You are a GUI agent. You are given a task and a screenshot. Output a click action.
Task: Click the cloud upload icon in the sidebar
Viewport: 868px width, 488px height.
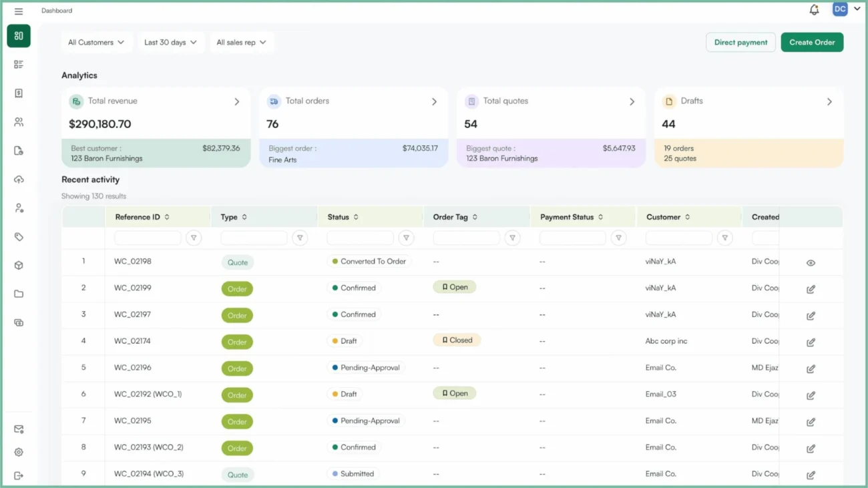pyautogui.click(x=18, y=179)
